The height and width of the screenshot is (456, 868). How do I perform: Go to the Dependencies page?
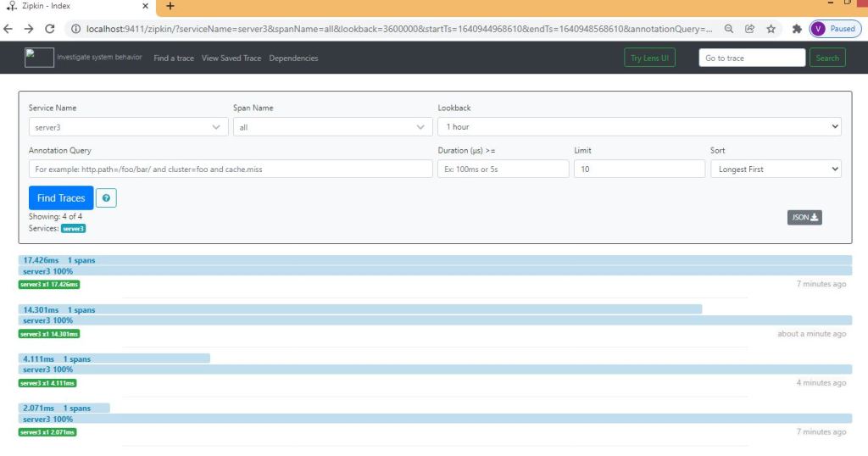point(293,58)
